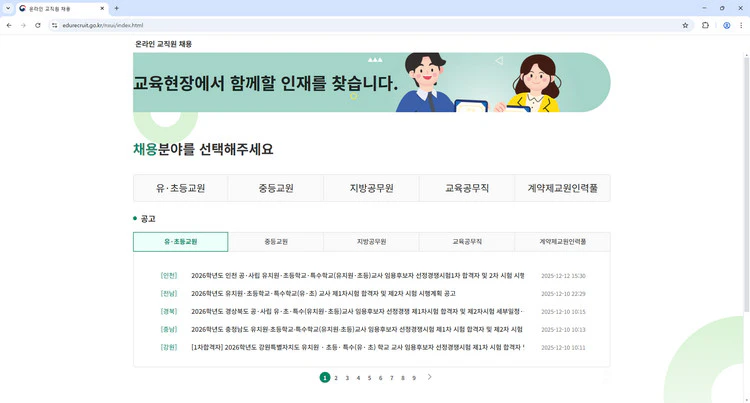
Task: Switch to 계약제교원인력풀 notice tab
Action: point(562,242)
